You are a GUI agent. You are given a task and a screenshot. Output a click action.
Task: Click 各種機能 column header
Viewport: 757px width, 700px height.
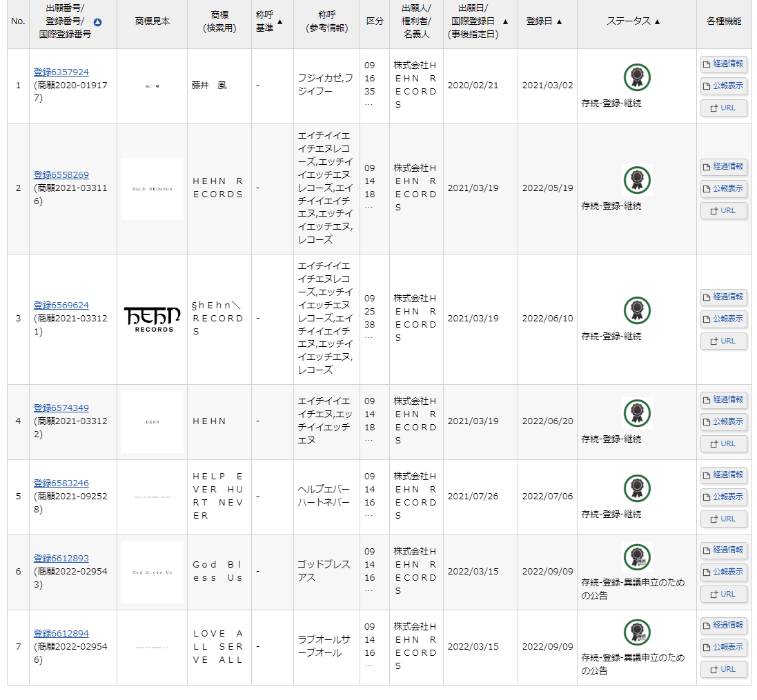(x=724, y=21)
